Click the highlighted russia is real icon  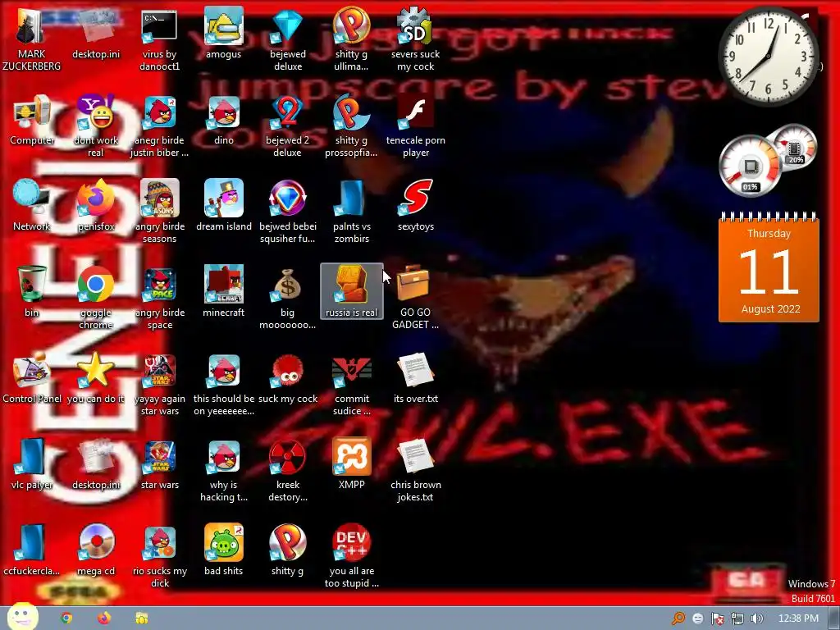[x=351, y=291]
